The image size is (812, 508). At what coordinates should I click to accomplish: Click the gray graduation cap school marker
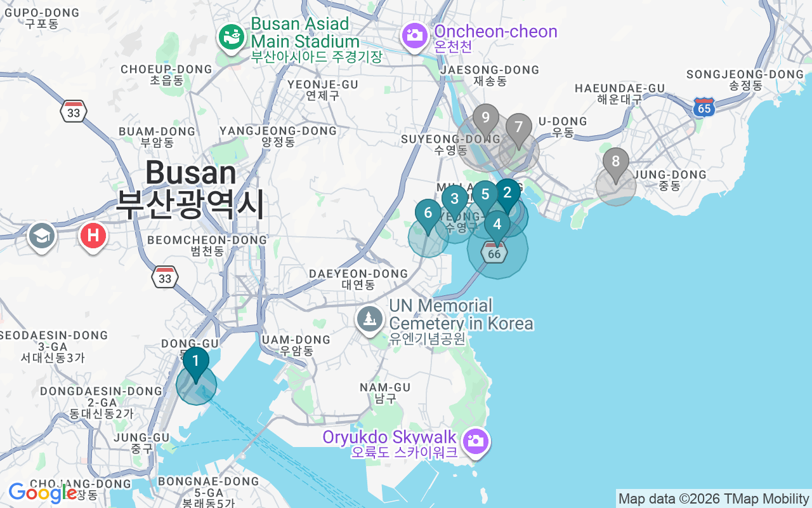[x=42, y=237]
